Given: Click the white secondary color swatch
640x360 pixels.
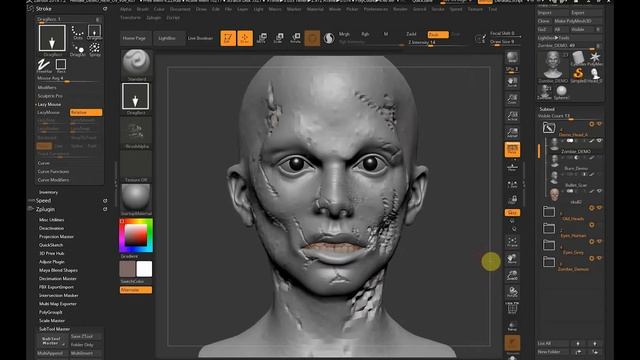Looking at the screenshot, I should pos(144,269).
